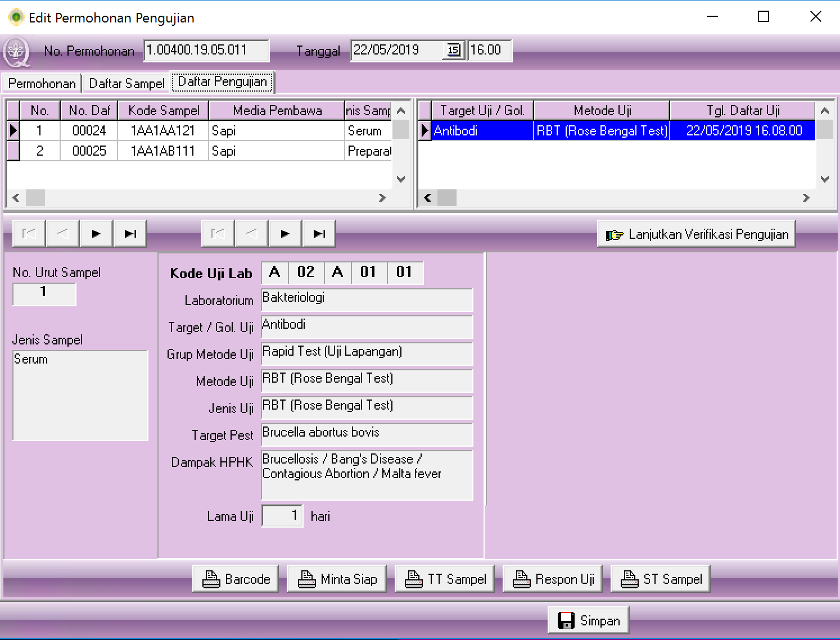The width and height of the screenshot is (840, 640).
Task: Switch to the Permohonan tab
Action: click(x=42, y=84)
